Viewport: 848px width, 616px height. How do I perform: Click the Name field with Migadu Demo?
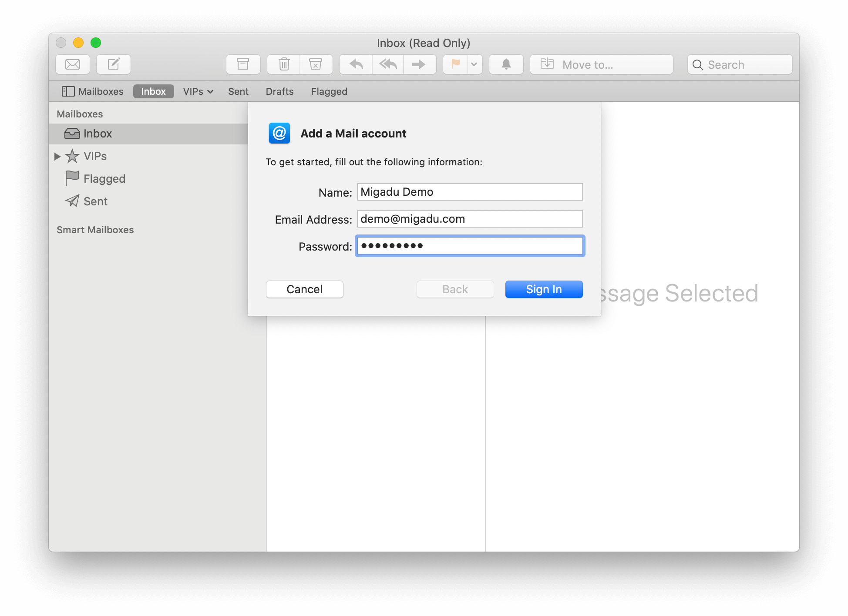click(470, 192)
